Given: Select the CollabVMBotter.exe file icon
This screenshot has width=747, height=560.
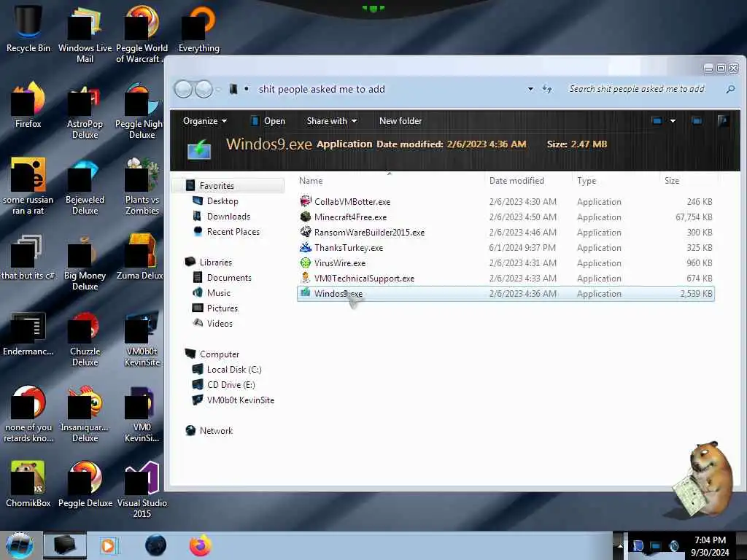Looking at the screenshot, I should click(306, 201).
